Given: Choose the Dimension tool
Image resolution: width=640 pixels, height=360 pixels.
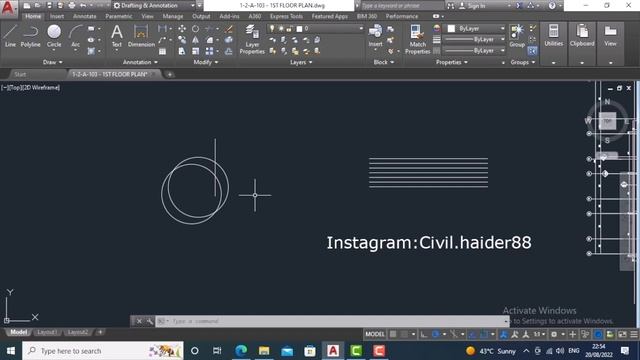Looking at the screenshot, I should (x=141, y=36).
